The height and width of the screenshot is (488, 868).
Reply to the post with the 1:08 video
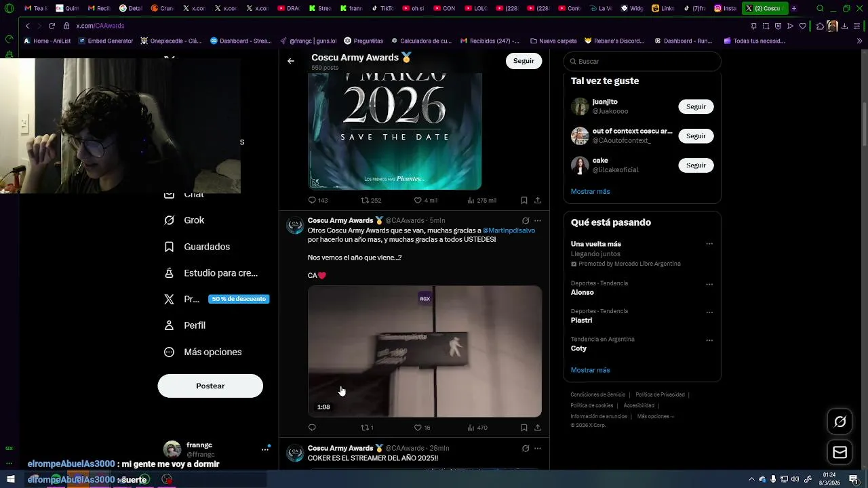tap(312, 428)
